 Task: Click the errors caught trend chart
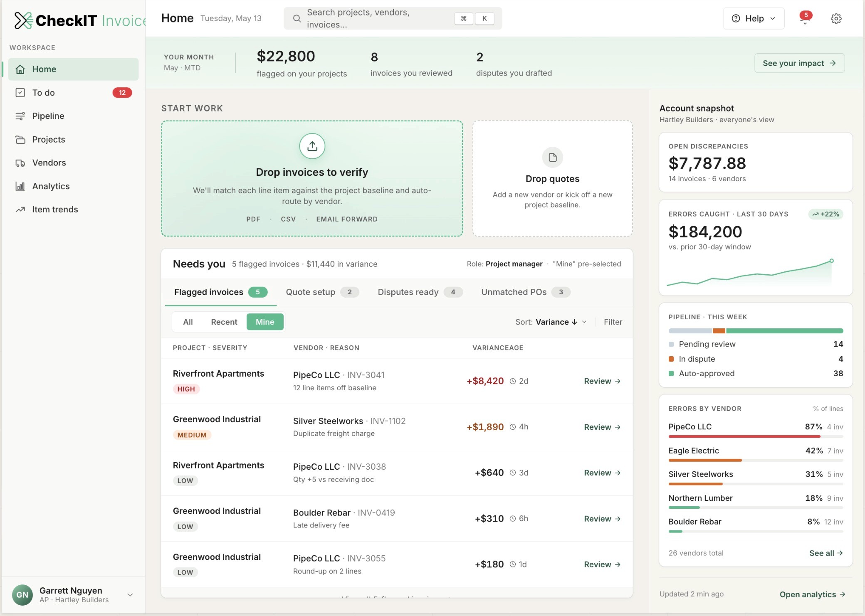tap(750, 273)
